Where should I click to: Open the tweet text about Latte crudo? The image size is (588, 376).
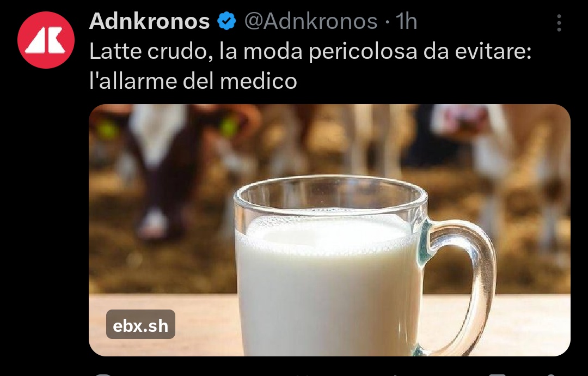pyautogui.click(x=310, y=66)
